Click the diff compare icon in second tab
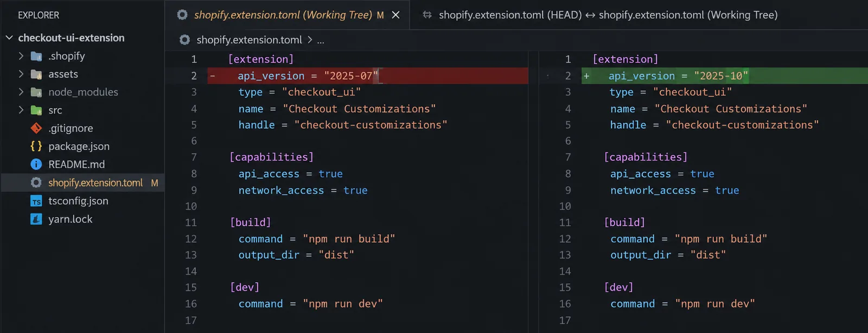Viewport: 868px width, 333px height. [427, 15]
